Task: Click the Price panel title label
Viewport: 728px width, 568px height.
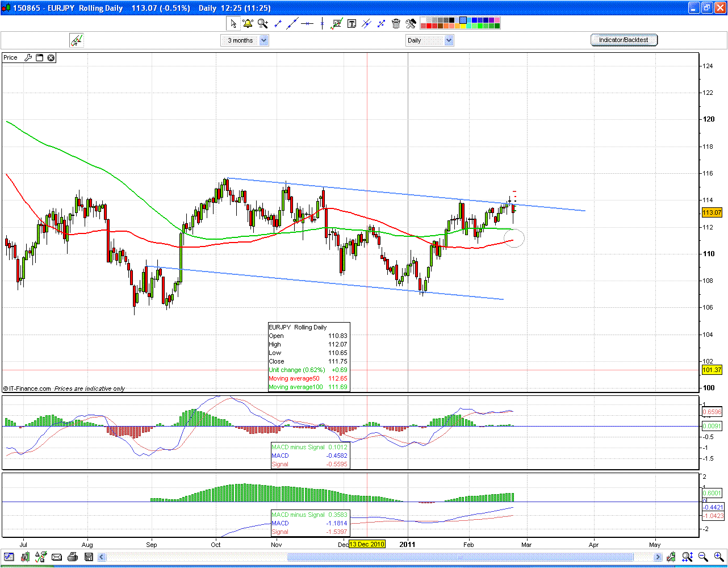Action: (11, 57)
